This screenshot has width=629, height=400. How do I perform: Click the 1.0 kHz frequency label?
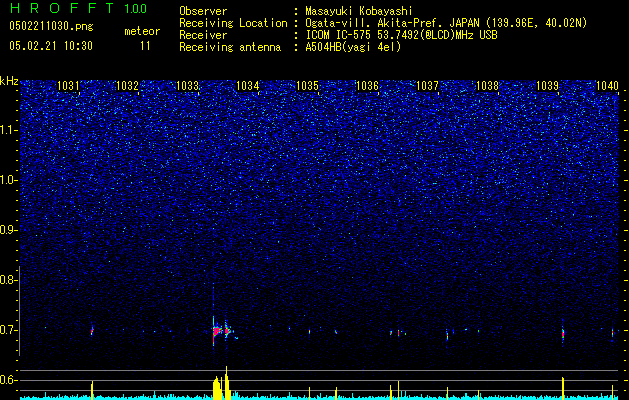click(8, 180)
